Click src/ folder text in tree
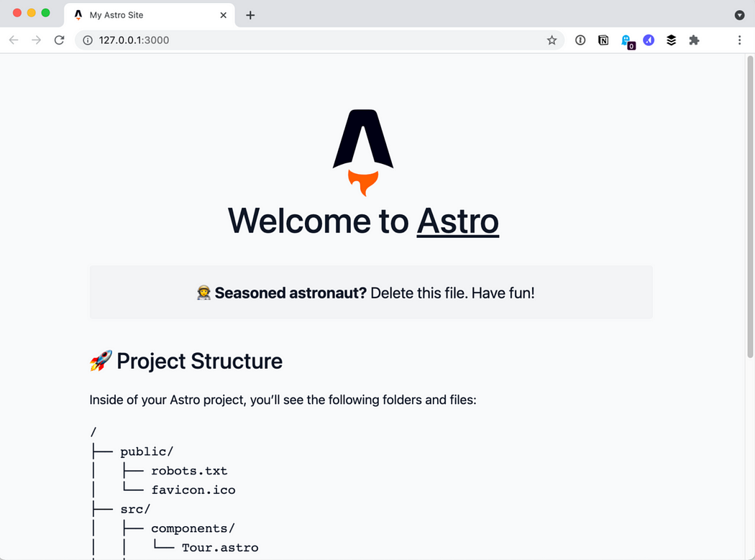755x560 pixels. coord(135,510)
